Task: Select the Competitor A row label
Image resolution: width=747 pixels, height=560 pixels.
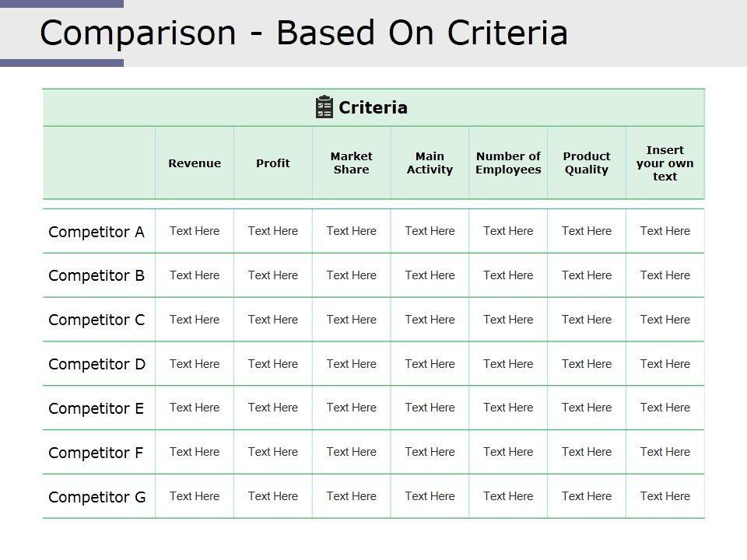Action: (96, 232)
